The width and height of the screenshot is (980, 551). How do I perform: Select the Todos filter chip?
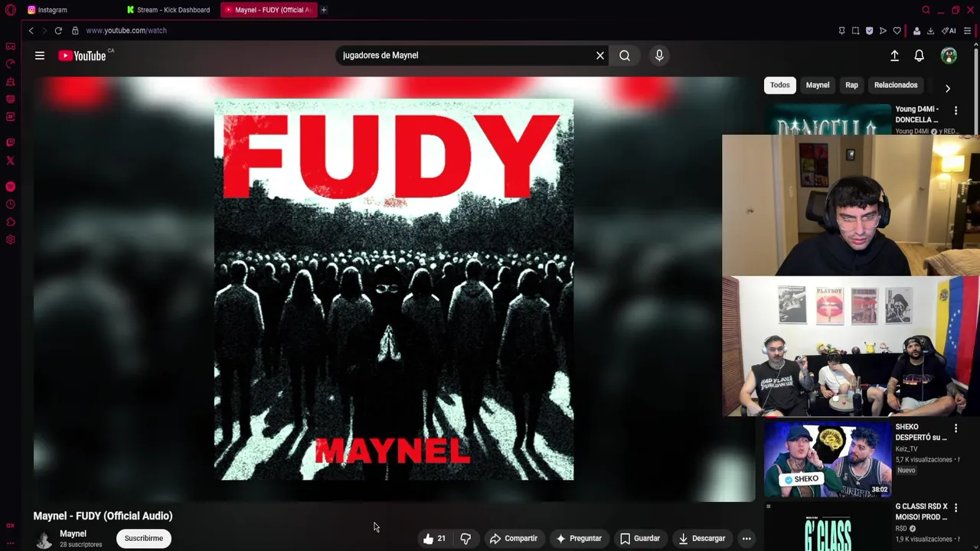tap(780, 85)
